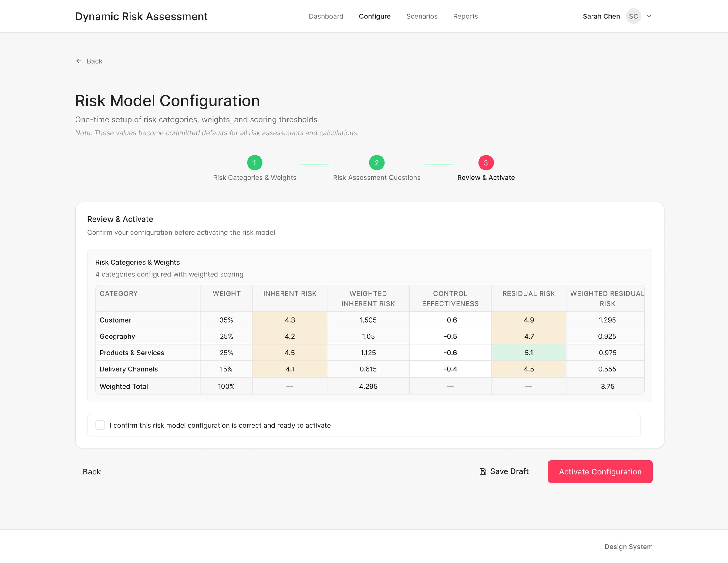
Task: Check the configuration confirmation checkbox
Action: (100, 425)
